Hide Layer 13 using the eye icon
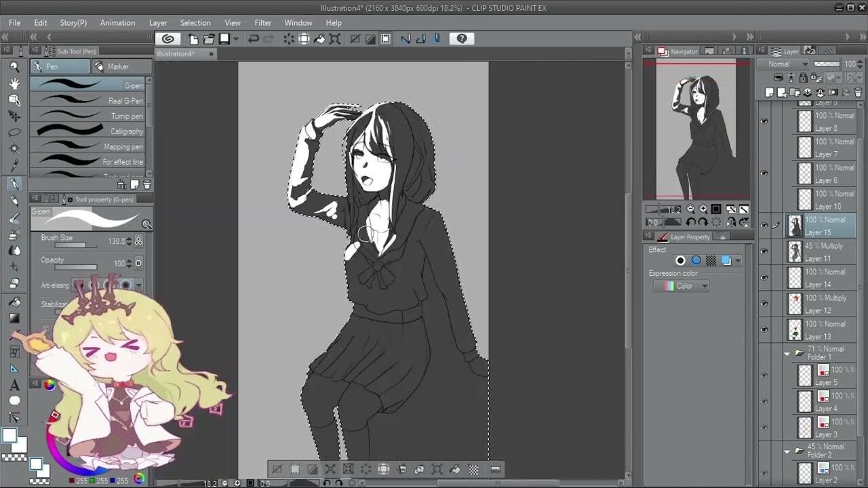The width and height of the screenshot is (868, 488). (764, 330)
